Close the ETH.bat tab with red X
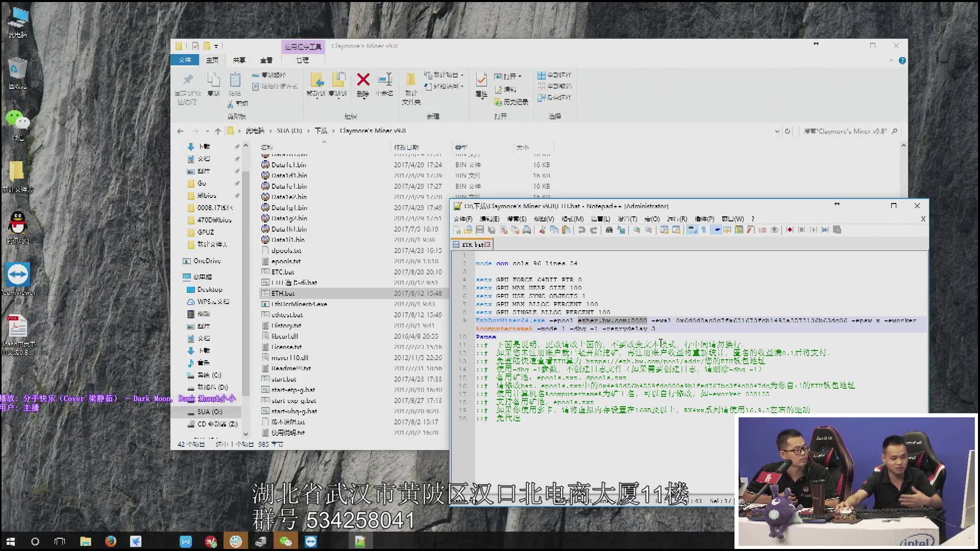 (x=487, y=245)
